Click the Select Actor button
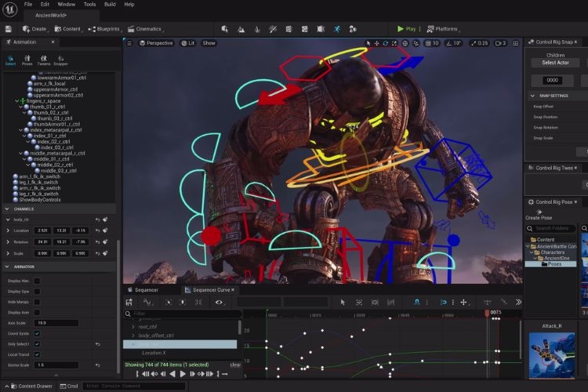This screenshot has width=588, height=392. point(555,63)
